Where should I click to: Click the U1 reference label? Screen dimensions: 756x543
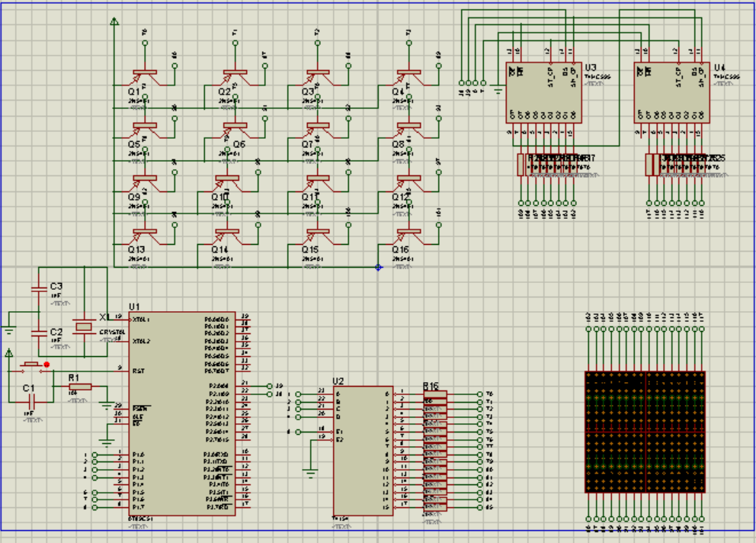[x=134, y=307]
